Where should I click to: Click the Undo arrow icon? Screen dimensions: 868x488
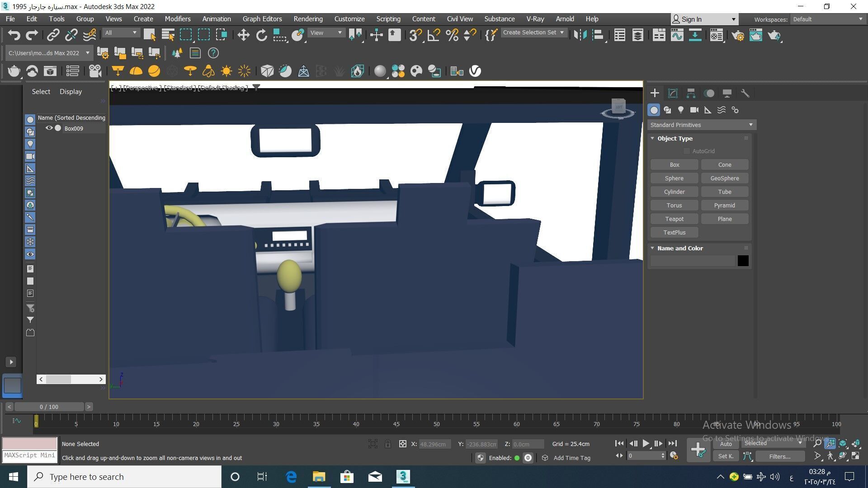coord(14,35)
